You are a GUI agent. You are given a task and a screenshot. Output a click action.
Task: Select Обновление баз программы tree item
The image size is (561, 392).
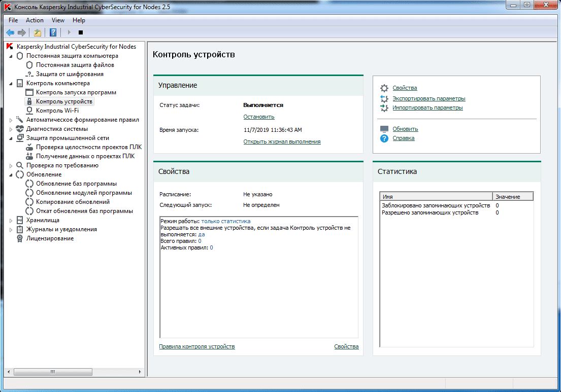76,184
